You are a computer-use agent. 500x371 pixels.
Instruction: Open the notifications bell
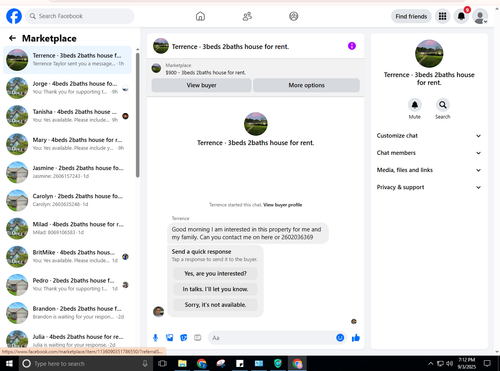[461, 16]
